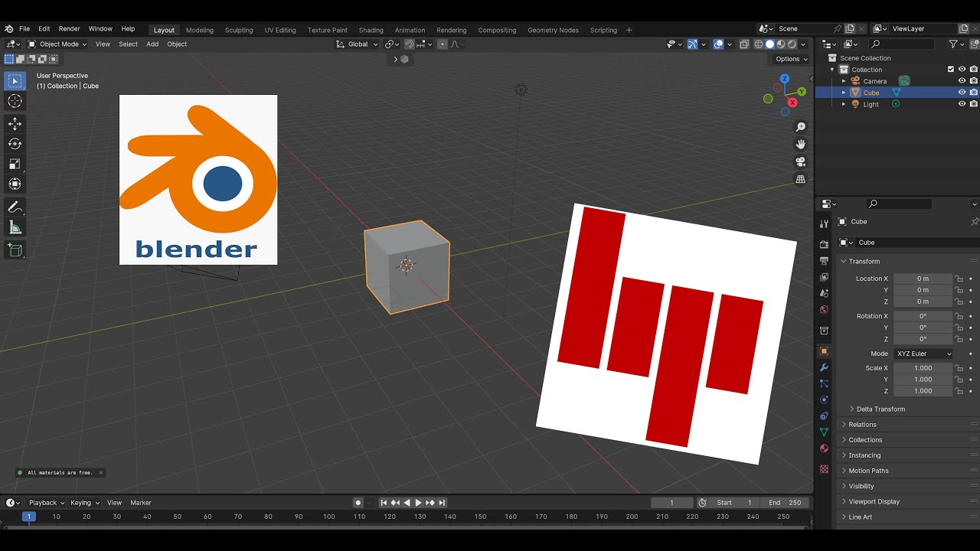Collapse the Transform panel
This screenshot has height=551, width=980.
(864, 262)
